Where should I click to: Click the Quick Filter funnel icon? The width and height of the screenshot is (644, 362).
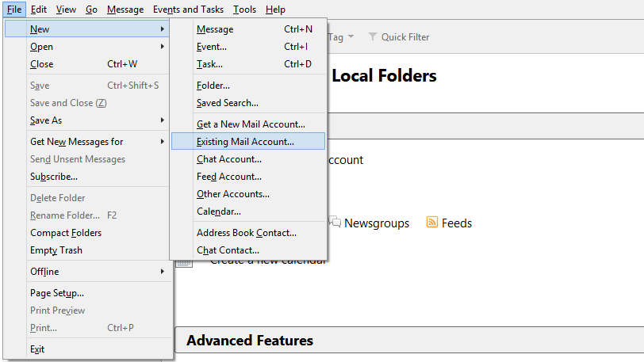373,36
